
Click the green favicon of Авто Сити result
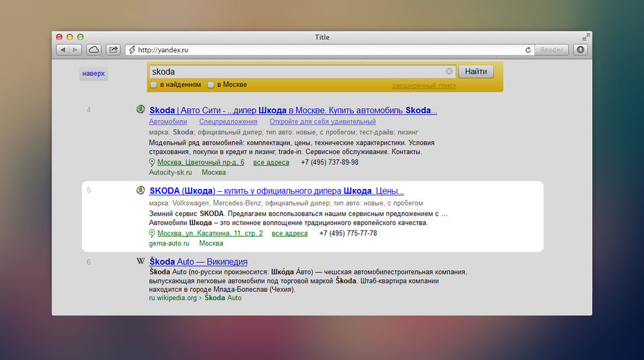(x=141, y=110)
